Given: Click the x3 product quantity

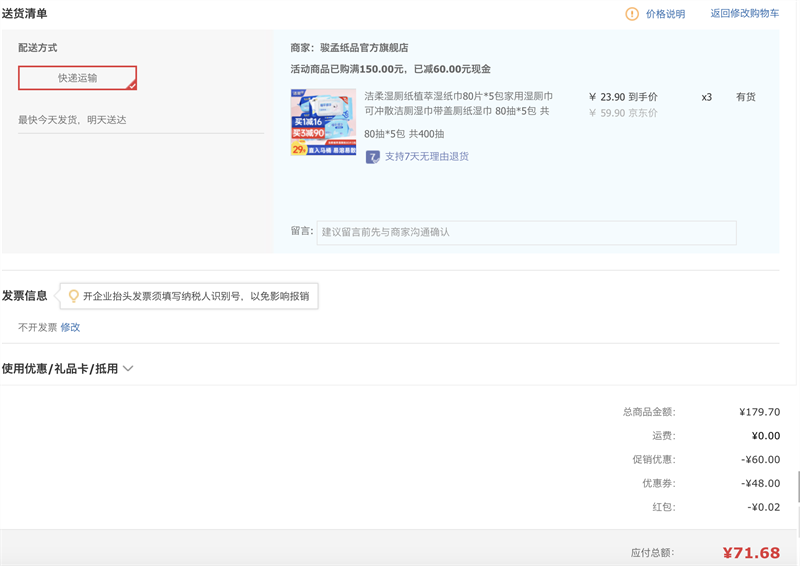Looking at the screenshot, I should click(706, 97).
